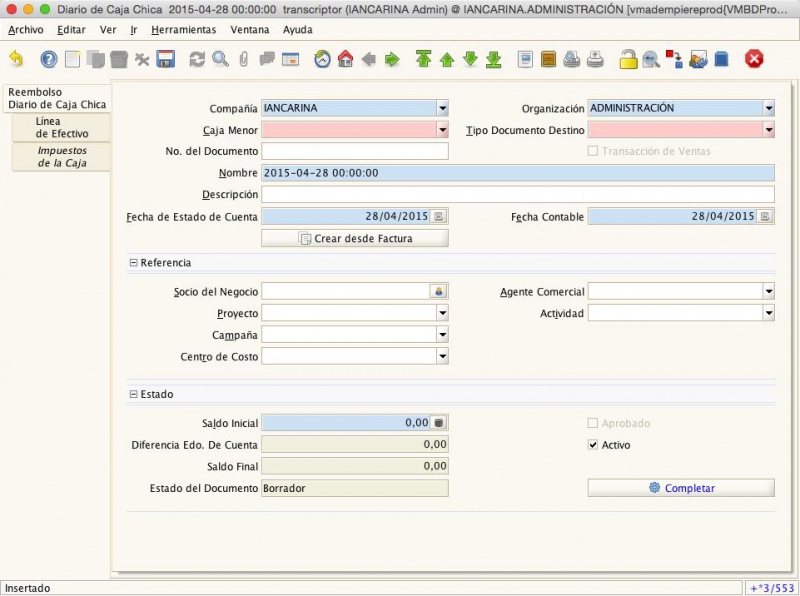Click the Save record floppy disk icon
The width and height of the screenshot is (800, 596).
(165, 59)
